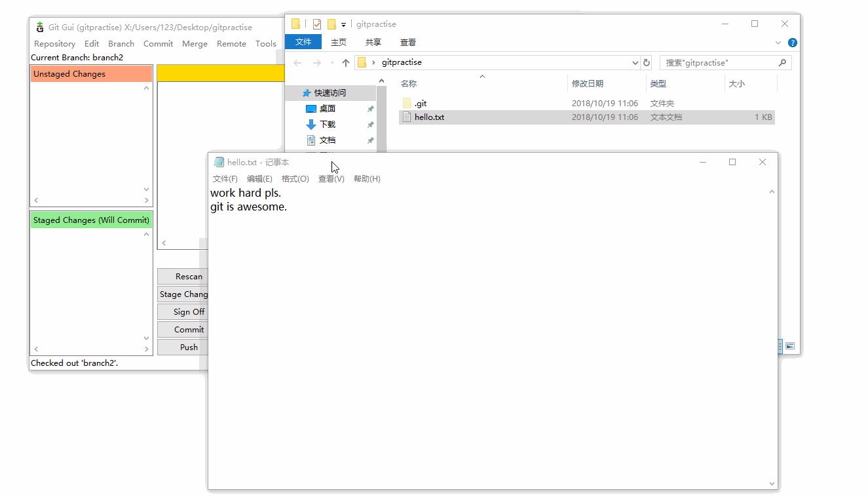
Task: Expand the Explorer ribbon with chevron
Action: tap(778, 43)
